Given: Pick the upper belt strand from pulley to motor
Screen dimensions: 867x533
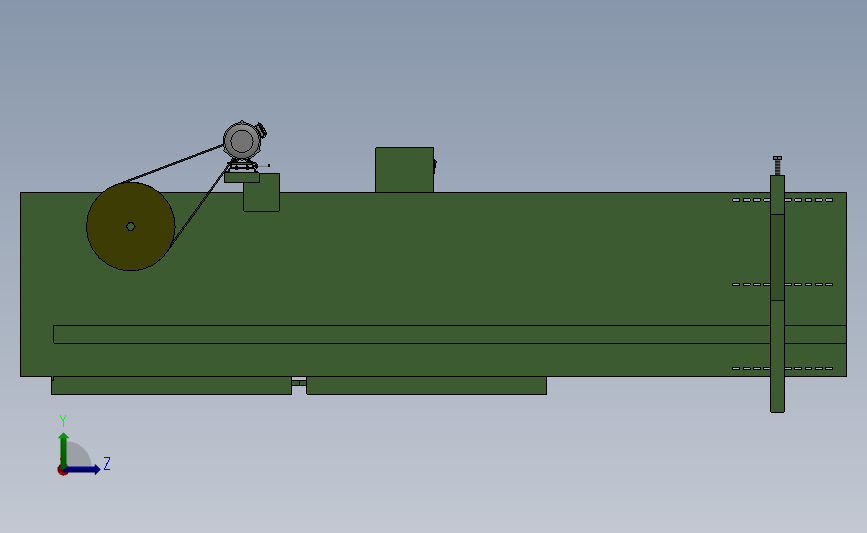Looking at the screenshot, I should 172,164.
